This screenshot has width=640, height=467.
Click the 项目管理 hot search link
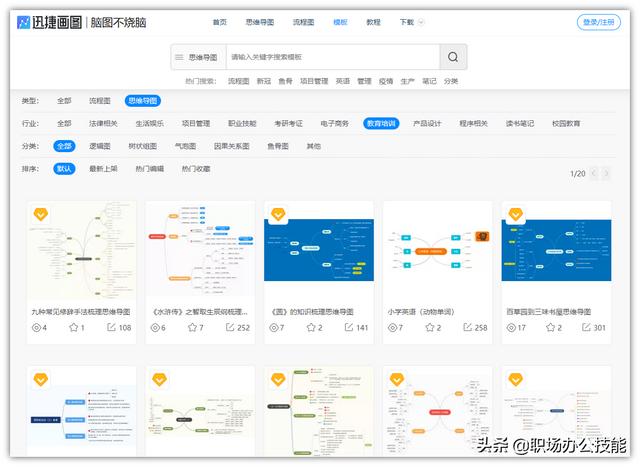(314, 81)
